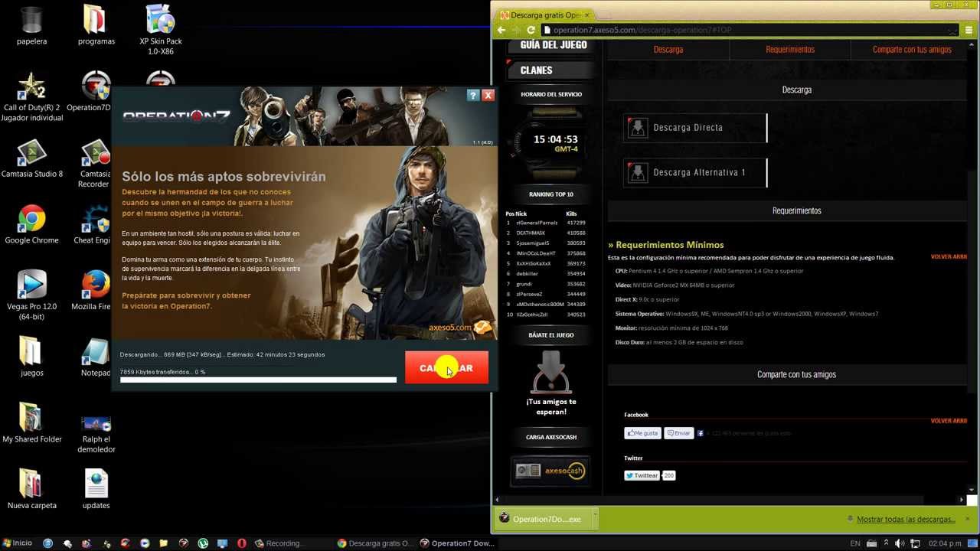Click the Facebook Me gusta button
This screenshot has height=551, width=980.
coord(642,433)
